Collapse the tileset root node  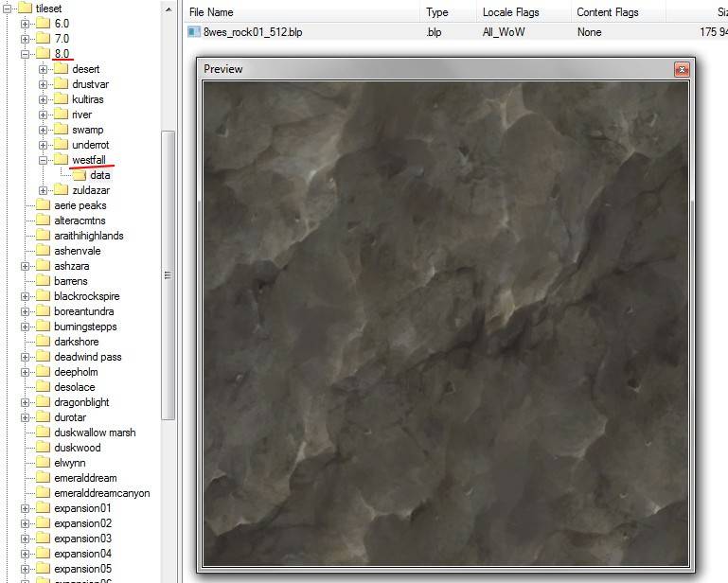tap(7, 9)
